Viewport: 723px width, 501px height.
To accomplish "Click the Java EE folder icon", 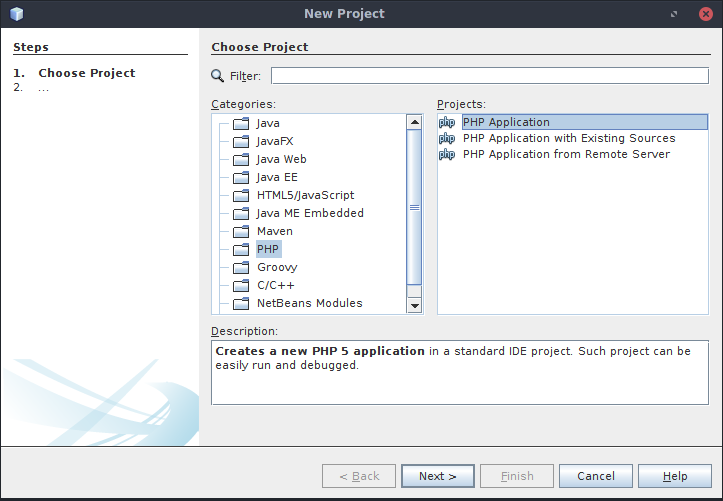I will [241, 177].
